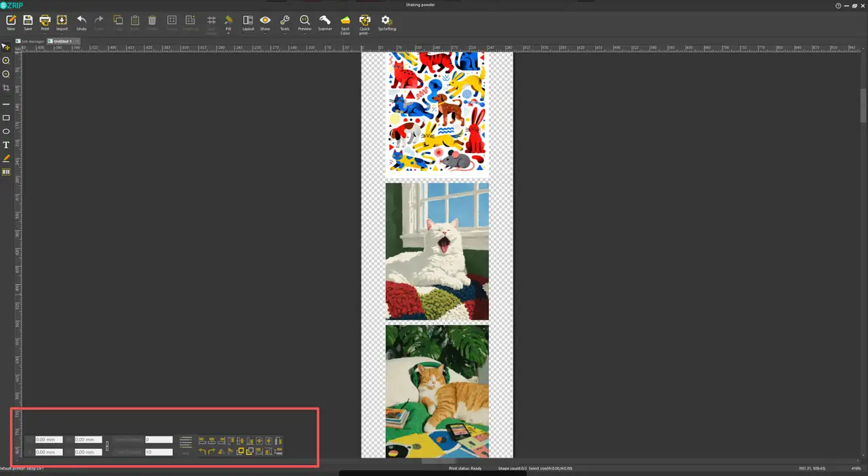
Task: Click the horizontal offset field showing 0
Action: (159, 439)
